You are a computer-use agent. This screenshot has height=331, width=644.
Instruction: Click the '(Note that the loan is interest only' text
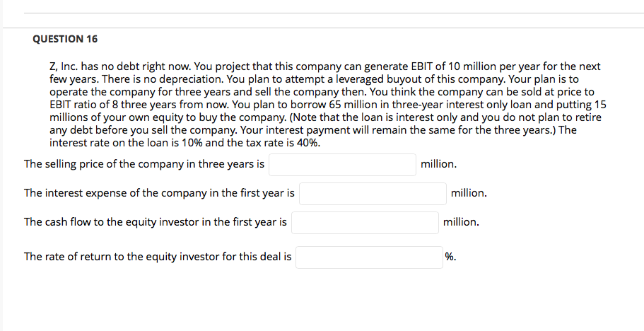368,117
